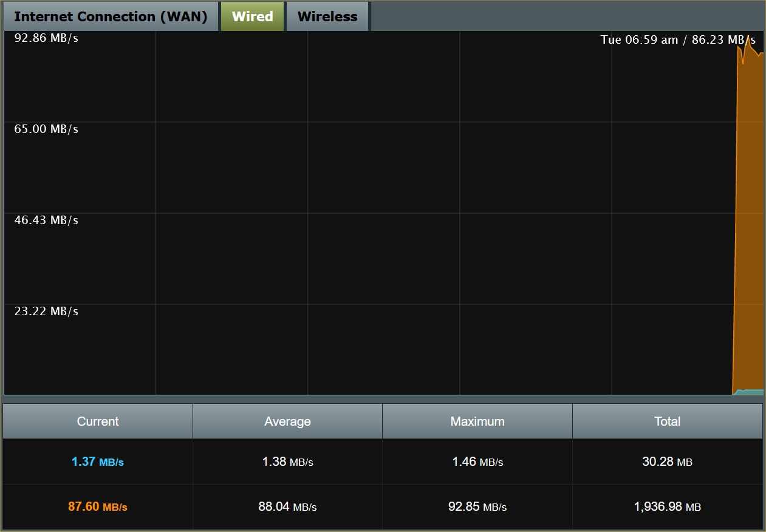Click the Current column header

pos(98,421)
